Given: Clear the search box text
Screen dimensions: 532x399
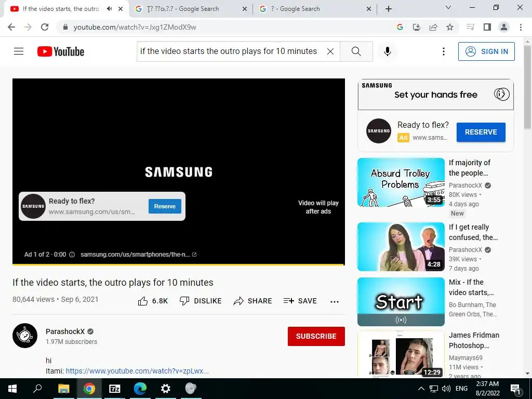Looking at the screenshot, I should (x=330, y=51).
